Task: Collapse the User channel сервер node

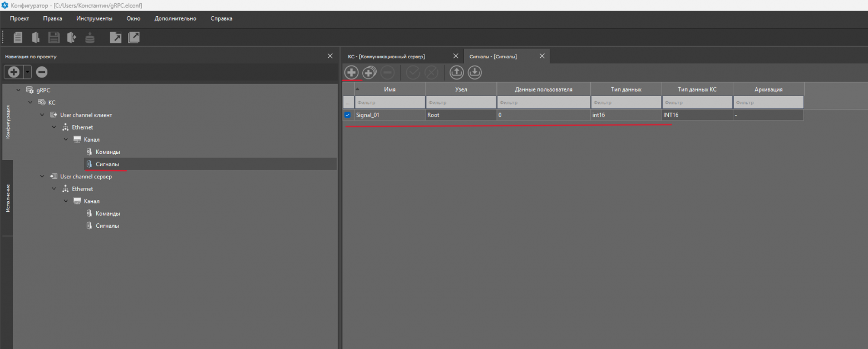Action: click(x=42, y=177)
